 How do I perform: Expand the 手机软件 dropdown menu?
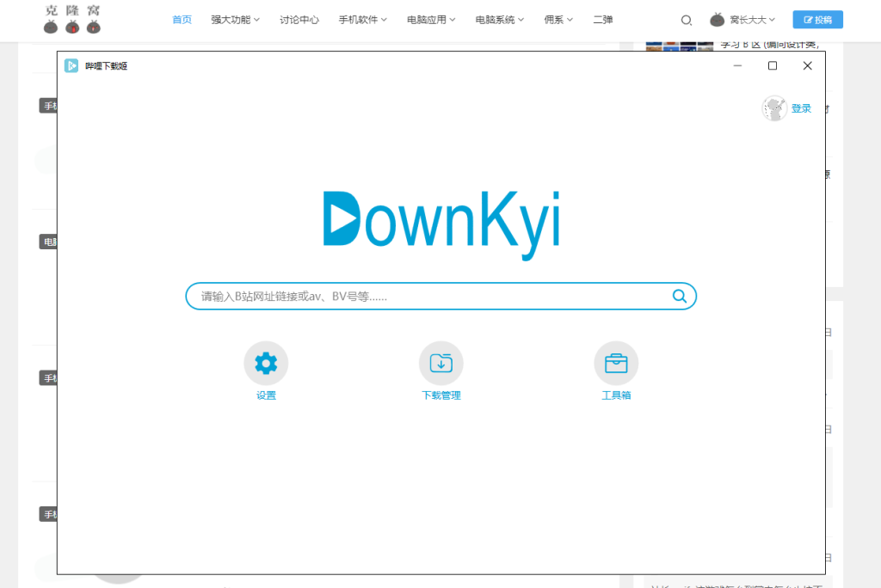pyautogui.click(x=362, y=20)
